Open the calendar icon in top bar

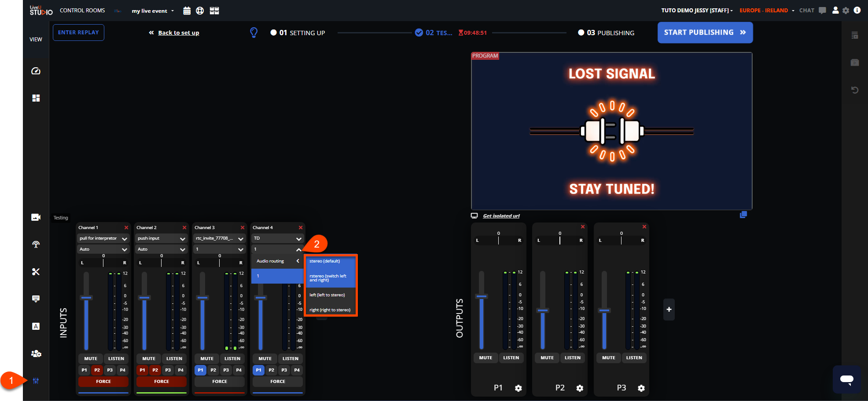click(187, 11)
